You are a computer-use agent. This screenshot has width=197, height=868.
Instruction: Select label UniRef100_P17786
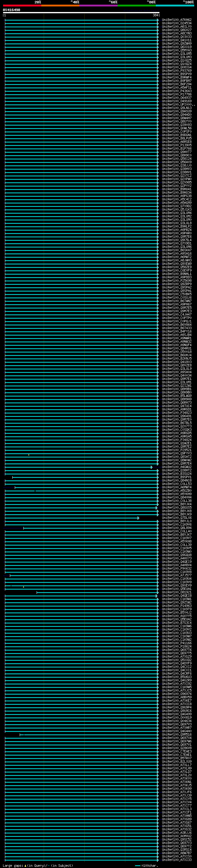pyautogui.click(x=176, y=94)
